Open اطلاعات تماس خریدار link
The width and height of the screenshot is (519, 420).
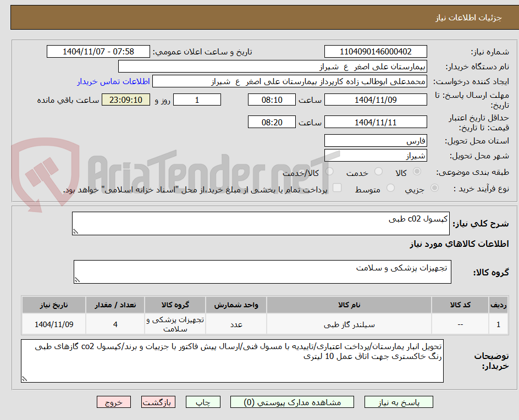(x=113, y=81)
